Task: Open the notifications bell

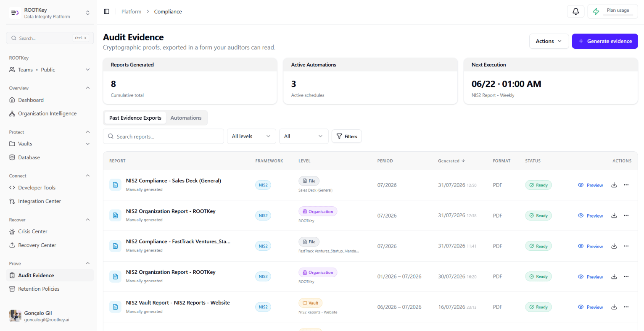Action: (575, 11)
